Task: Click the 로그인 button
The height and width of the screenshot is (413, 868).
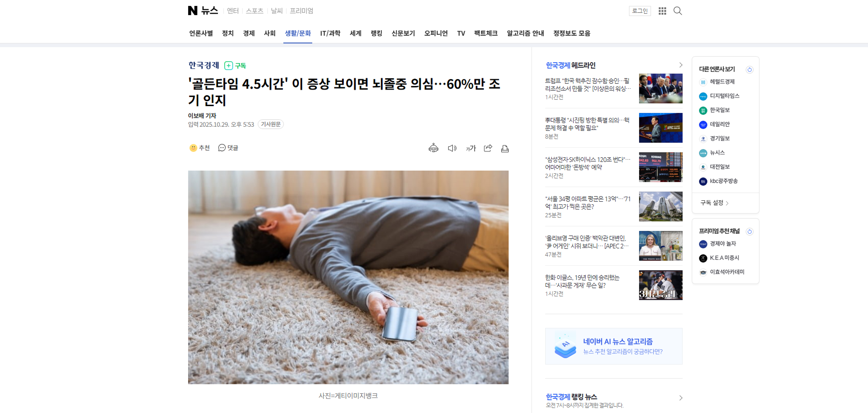Action: (x=640, y=11)
